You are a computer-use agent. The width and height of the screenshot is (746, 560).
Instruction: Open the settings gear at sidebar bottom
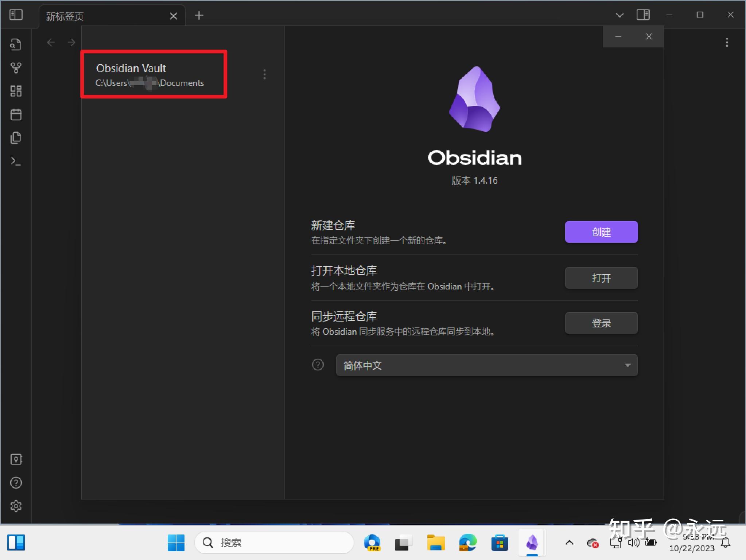(x=16, y=506)
